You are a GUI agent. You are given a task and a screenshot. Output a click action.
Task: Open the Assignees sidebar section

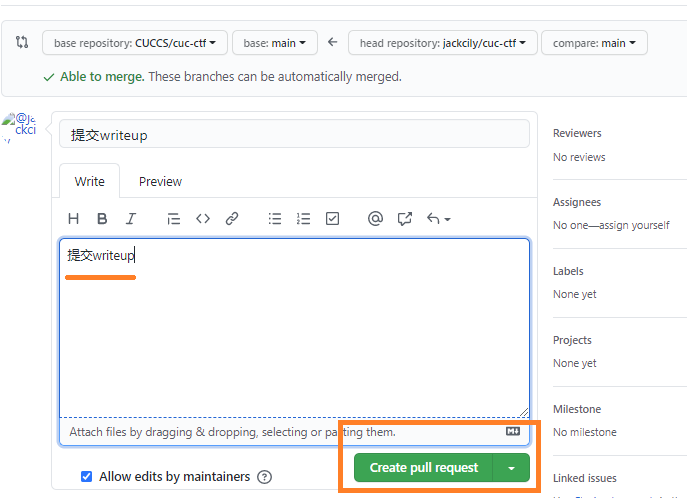[x=577, y=202]
